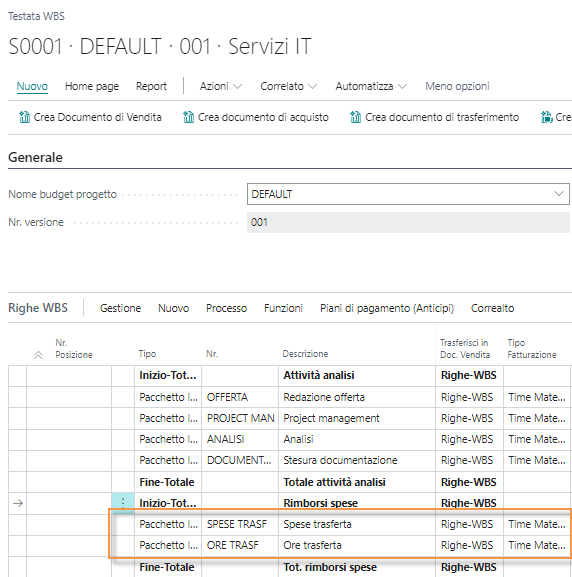Viewport: 572px width, 577px height.
Task: Expand the Correlato menu
Action: coord(289,86)
